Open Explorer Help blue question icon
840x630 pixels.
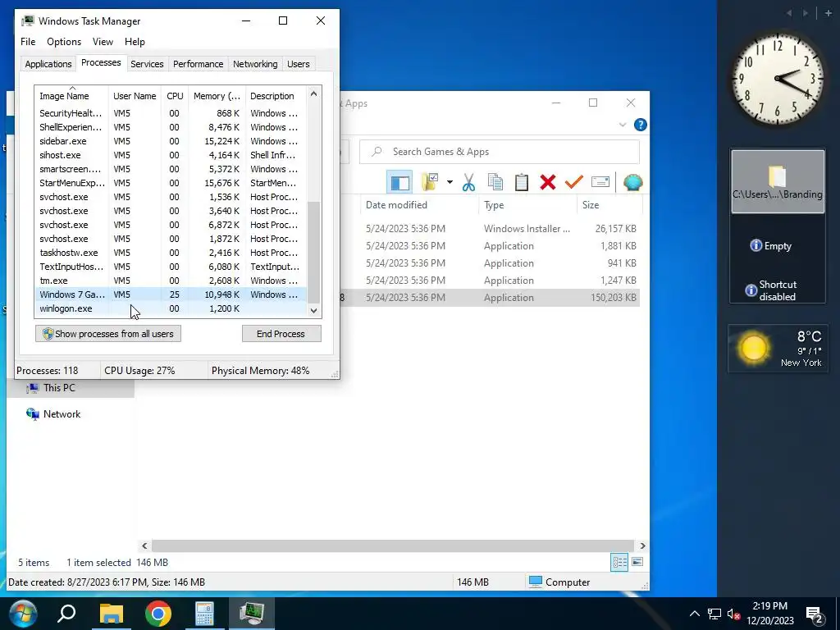[640, 125]
